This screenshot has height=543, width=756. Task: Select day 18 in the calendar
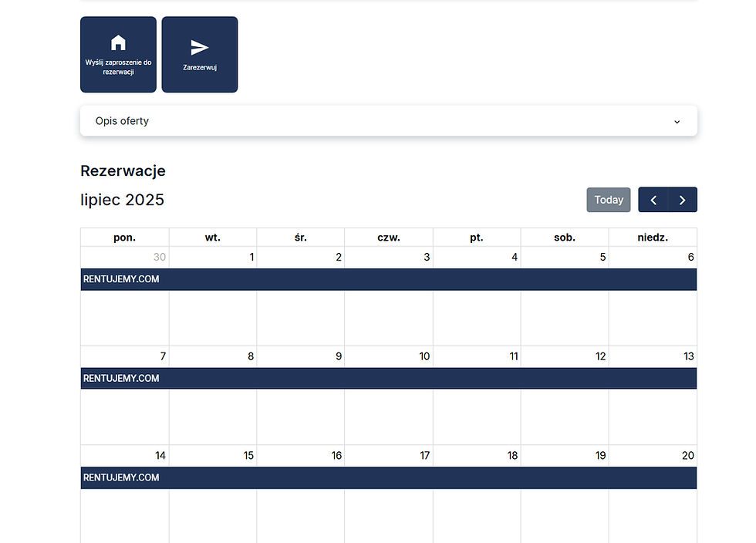tap(512, 456)
